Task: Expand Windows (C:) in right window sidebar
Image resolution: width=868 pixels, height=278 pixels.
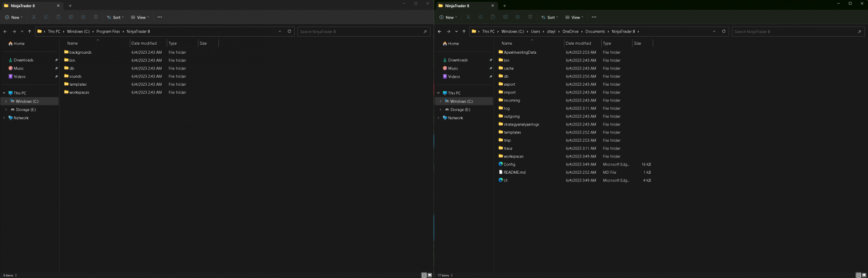Action: point(440,102)
